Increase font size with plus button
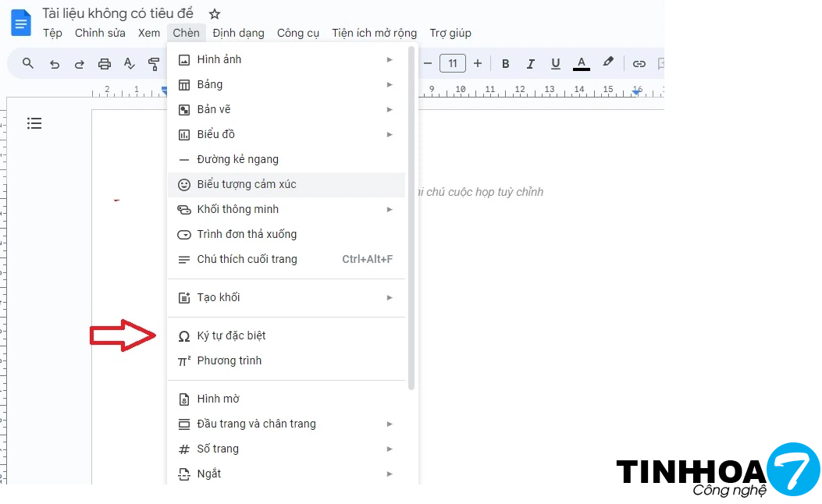The height and width of the screenshot is (504, 822). [478, 64]
